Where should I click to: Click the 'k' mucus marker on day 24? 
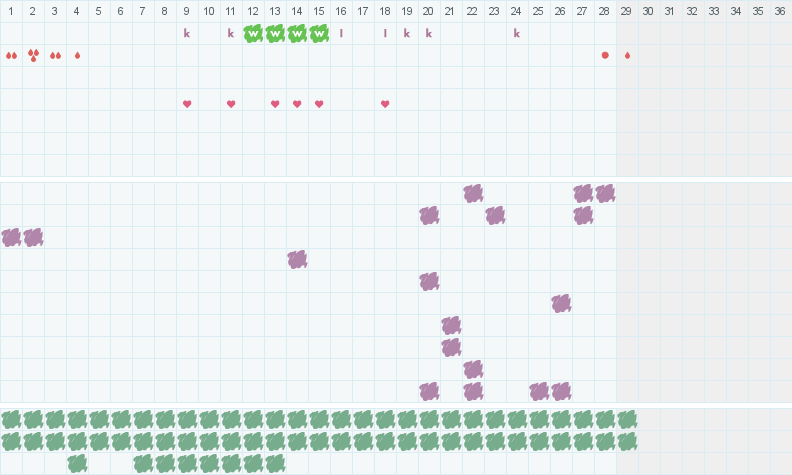[517, 33]
